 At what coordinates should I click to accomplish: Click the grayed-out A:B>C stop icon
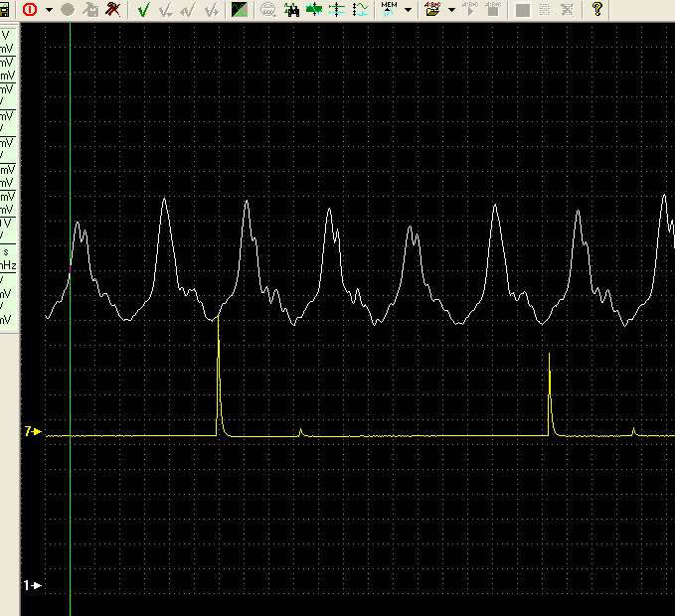click(x=493, y=9)
